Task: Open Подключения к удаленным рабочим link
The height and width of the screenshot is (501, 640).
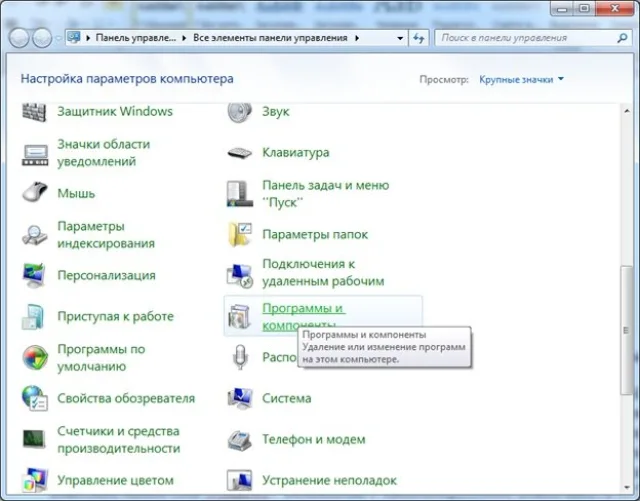Action: (323, 272)
